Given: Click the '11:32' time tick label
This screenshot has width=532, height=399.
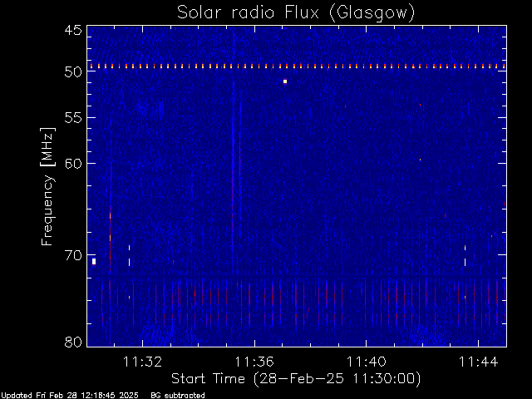Looking at the screenshot, I should pos(142,362).
